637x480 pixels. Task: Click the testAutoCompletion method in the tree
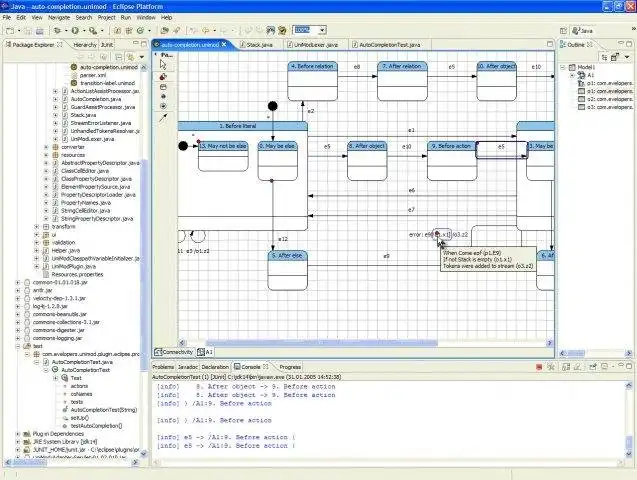[97, 426]
